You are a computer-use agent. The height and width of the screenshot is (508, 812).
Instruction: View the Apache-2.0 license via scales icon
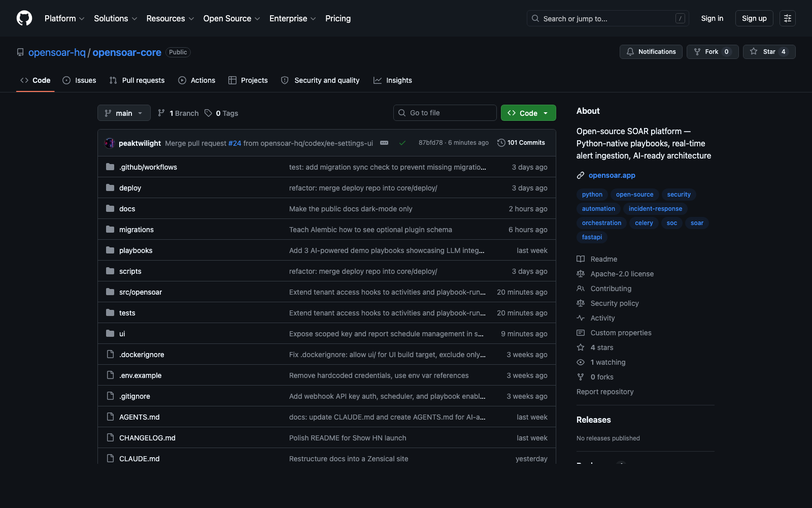581,274
